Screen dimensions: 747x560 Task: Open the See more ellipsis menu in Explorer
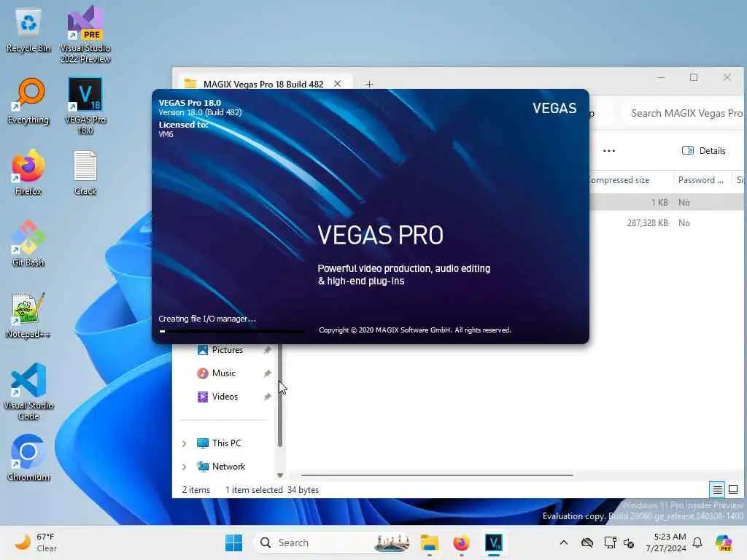[609, 150]
